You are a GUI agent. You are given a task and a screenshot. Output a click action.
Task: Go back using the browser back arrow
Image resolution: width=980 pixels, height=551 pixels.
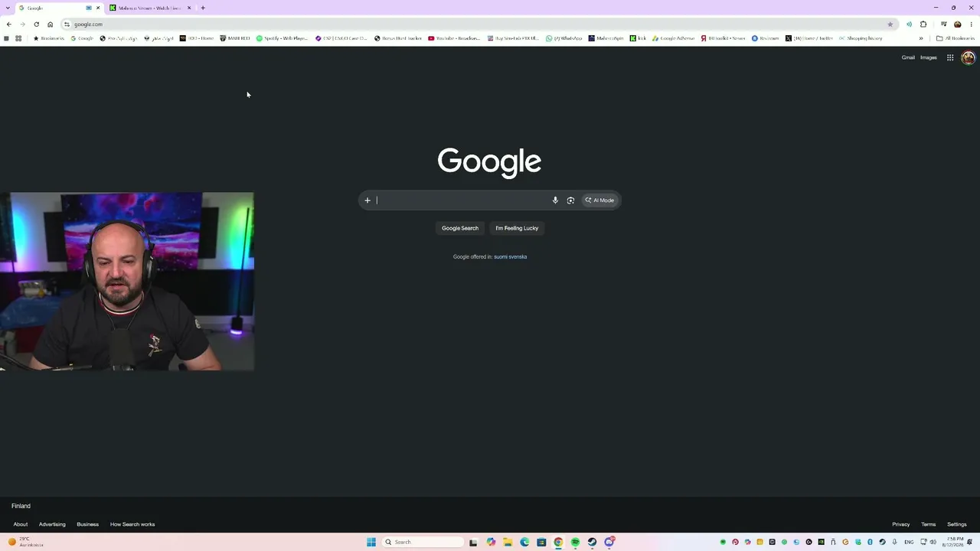8,24
